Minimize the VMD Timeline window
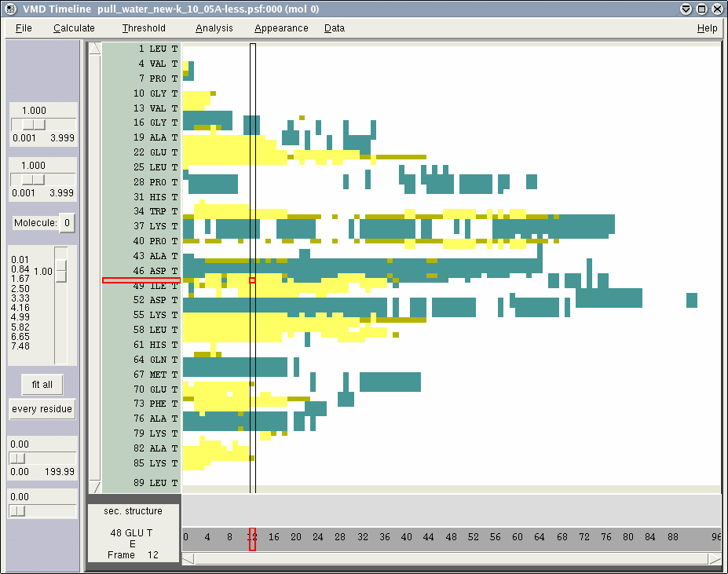This screenshot has width=728, height=574. point(686,9)
